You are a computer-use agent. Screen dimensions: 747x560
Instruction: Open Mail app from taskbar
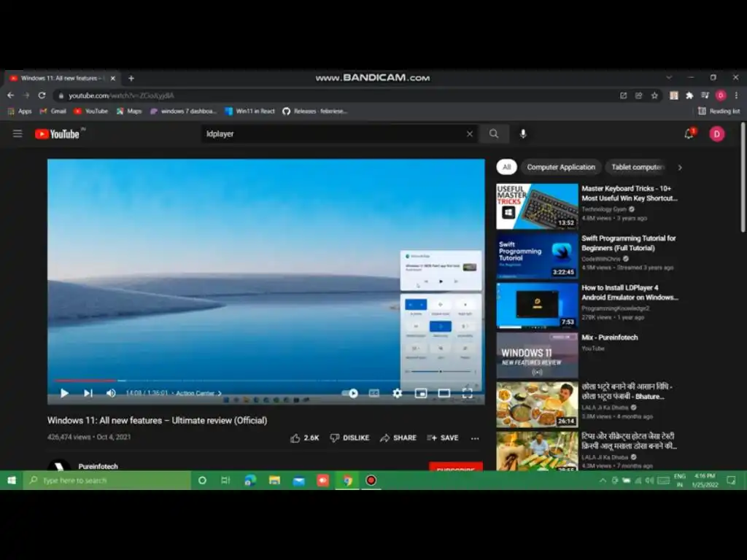click(x=298, y=481)
